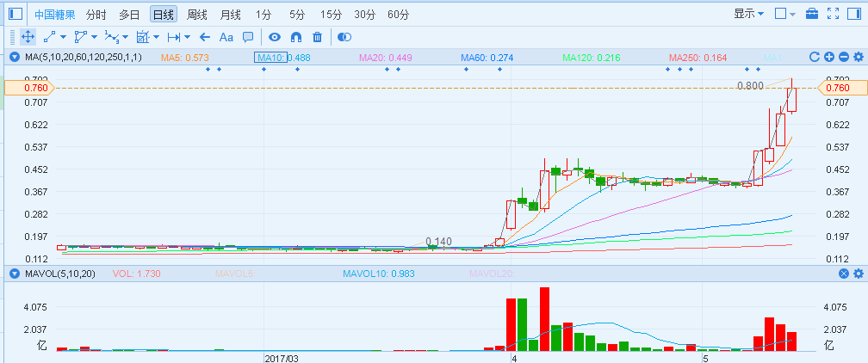The image size is (868, 363).
Task: Toggle the highlighted MA10 line label
Action: (x=270, y=58)
